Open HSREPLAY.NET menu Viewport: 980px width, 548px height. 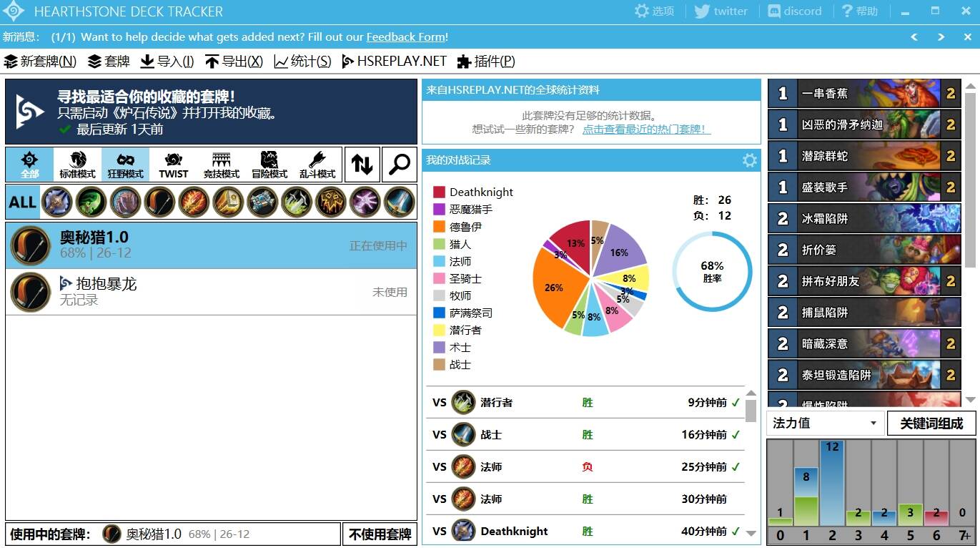(x=394, y=62)
